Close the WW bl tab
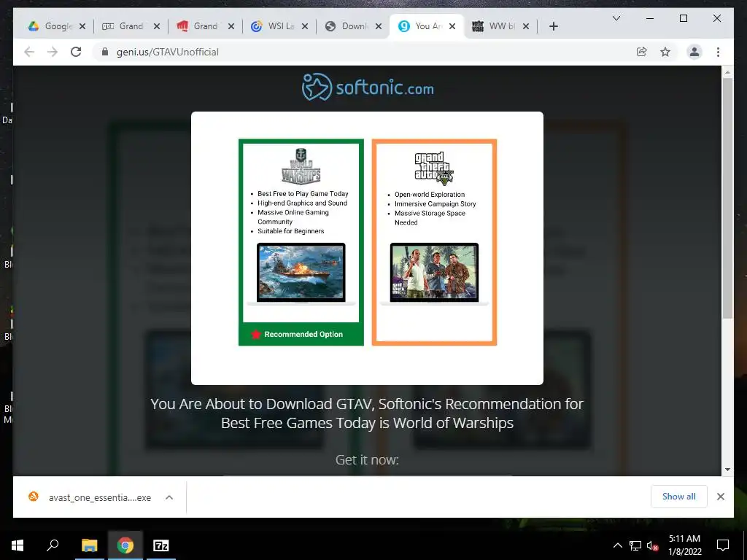This screenshot has height=560, width=747. [526, 26]
